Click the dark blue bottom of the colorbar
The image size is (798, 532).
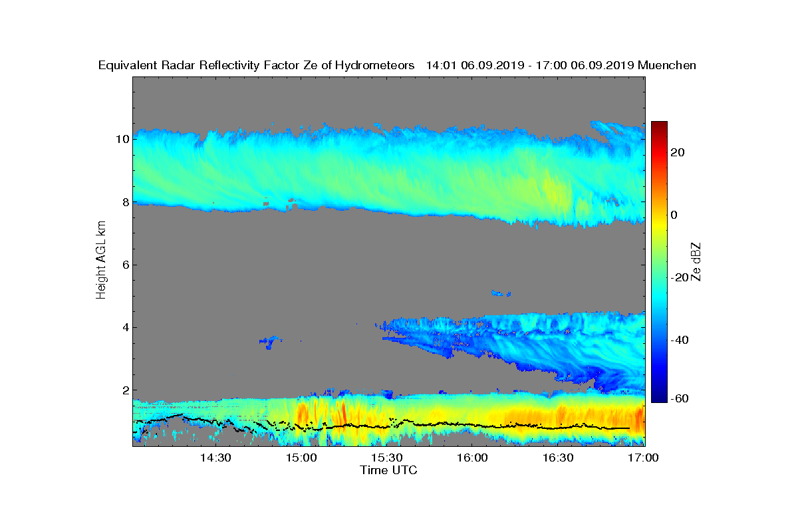[x=659, y=398]
